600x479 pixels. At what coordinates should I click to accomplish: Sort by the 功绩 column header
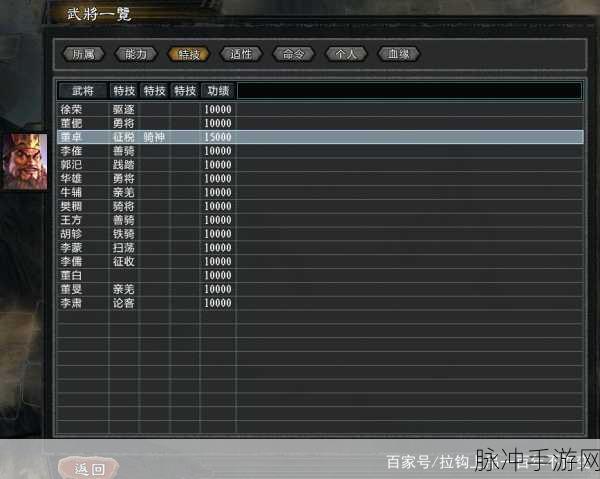[x=218, y=91]
